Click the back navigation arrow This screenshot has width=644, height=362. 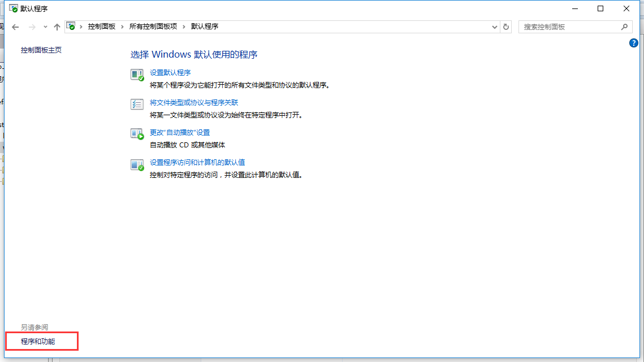click(15, 27)
